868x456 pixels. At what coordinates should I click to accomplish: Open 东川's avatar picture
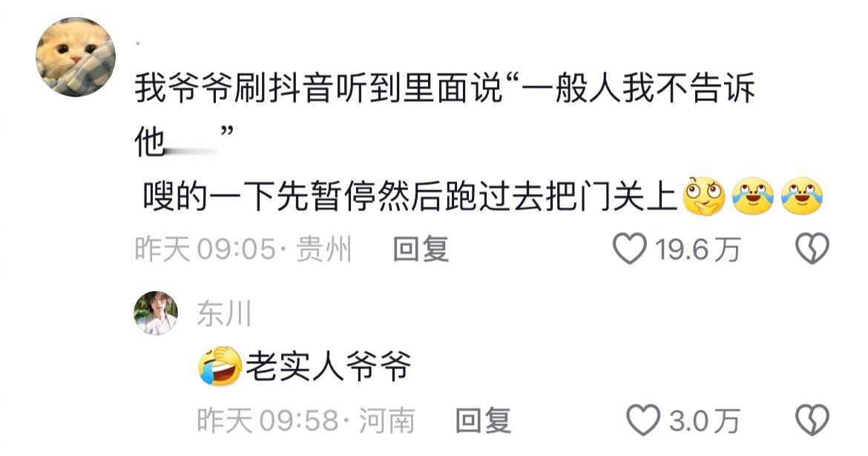156,313
